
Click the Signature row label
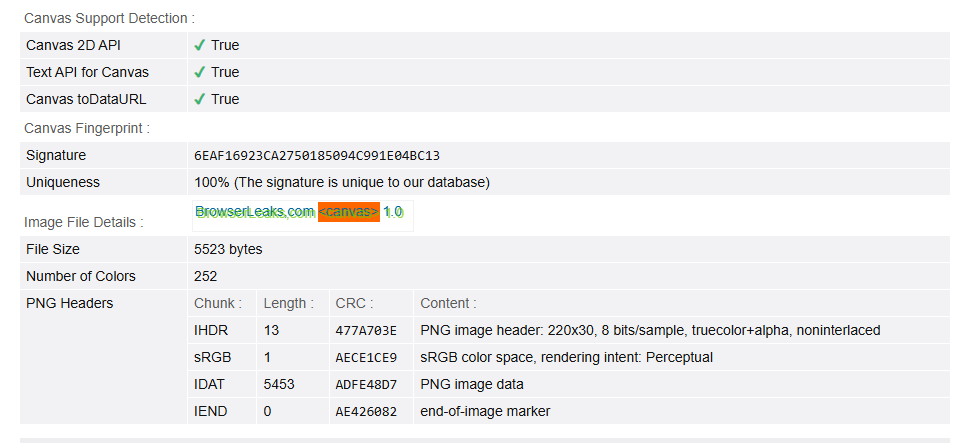[56, 156]
